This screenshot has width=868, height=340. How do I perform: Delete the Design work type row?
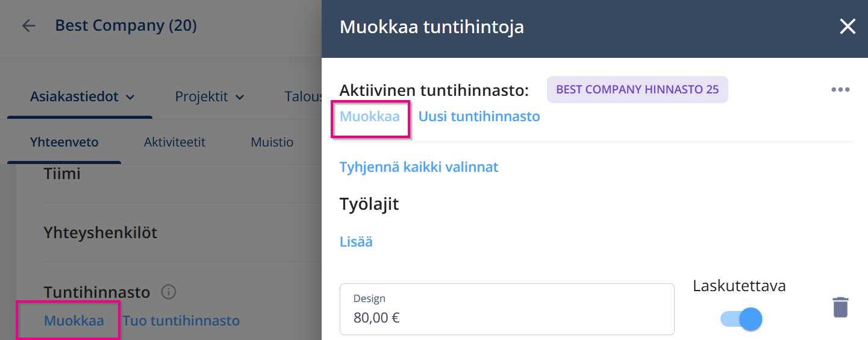click(840, 307)
